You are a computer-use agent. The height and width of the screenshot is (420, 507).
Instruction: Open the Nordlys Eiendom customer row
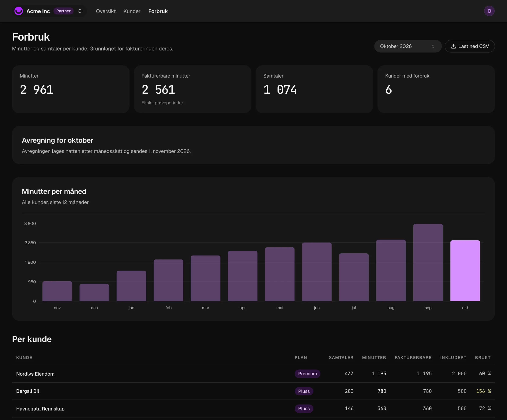click(253, 374)
